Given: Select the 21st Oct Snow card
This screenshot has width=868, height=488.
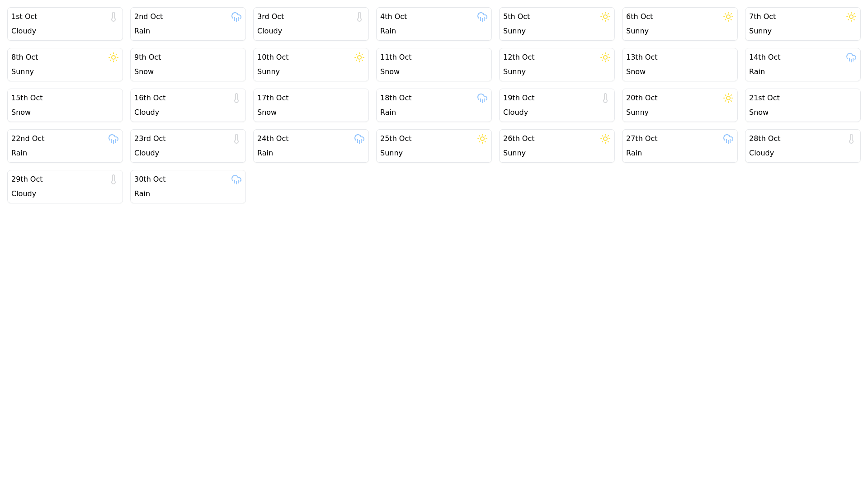Looking at the screenshot, I should click(803, 105).
